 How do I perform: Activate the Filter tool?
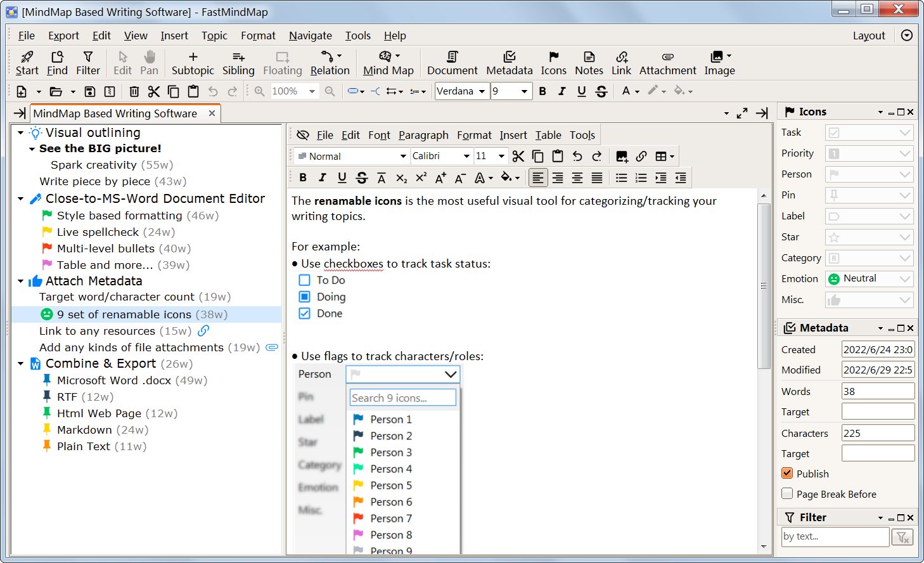88,63
